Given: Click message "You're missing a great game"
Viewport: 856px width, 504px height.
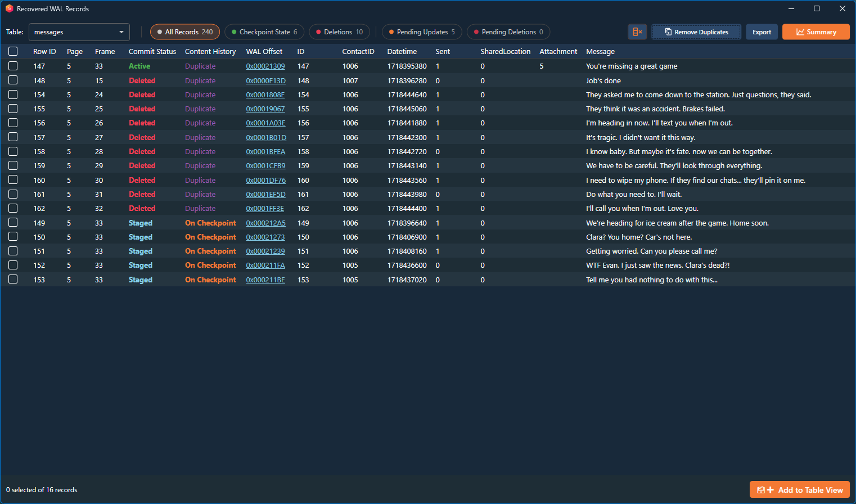Looking at the screenshot, I should pos(632,66).
